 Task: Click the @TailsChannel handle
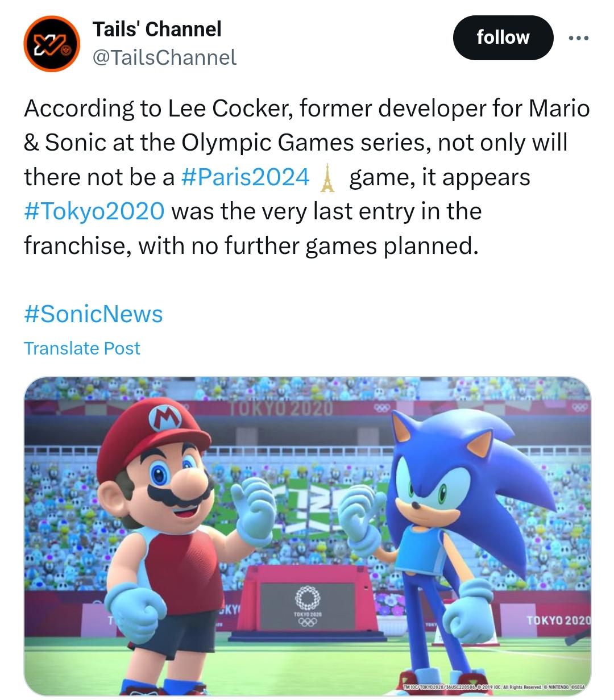click(164, 57)
